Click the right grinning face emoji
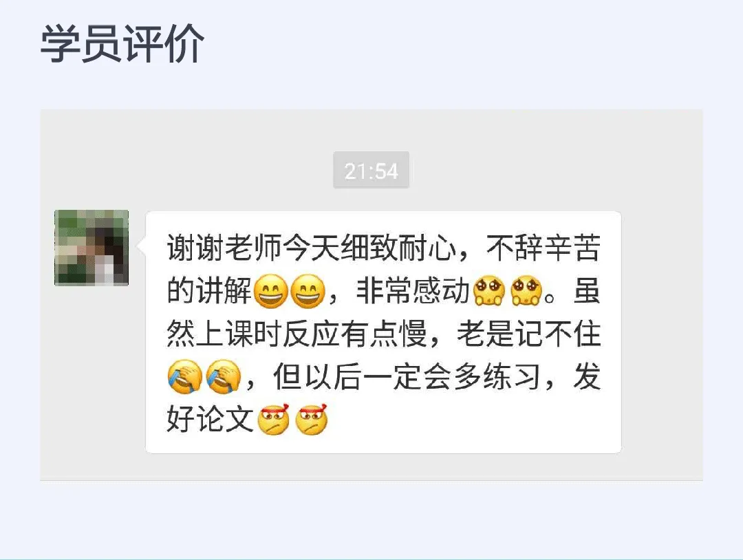The width and height of the screenshot is (743, 560). pos(308,291)
